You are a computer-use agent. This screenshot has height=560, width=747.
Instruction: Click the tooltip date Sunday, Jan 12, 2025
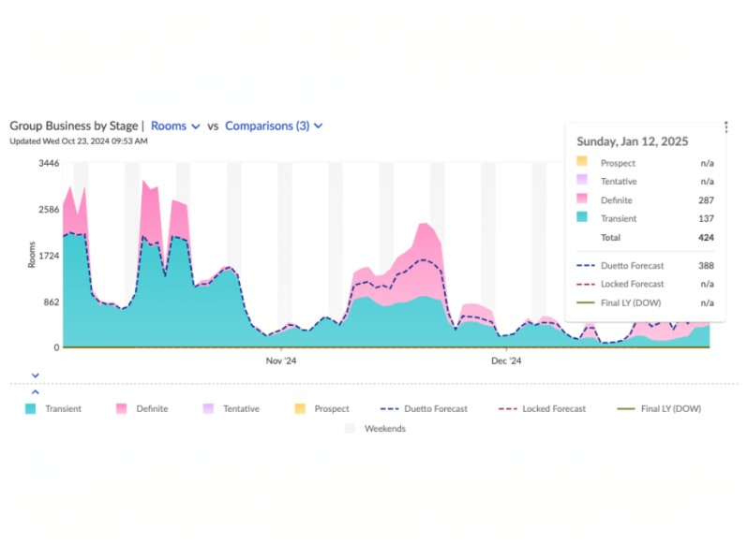[x=633, y=141]
